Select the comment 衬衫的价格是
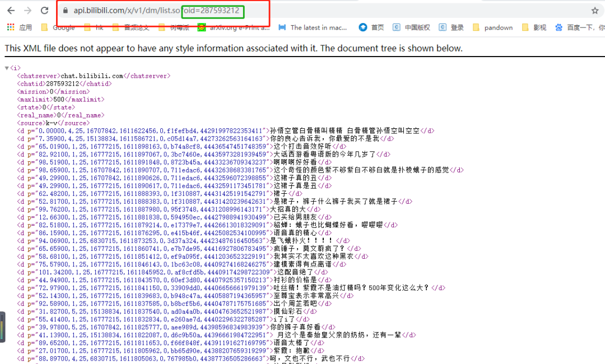This screenshot has width=605, height=364. tap(295, 280)
